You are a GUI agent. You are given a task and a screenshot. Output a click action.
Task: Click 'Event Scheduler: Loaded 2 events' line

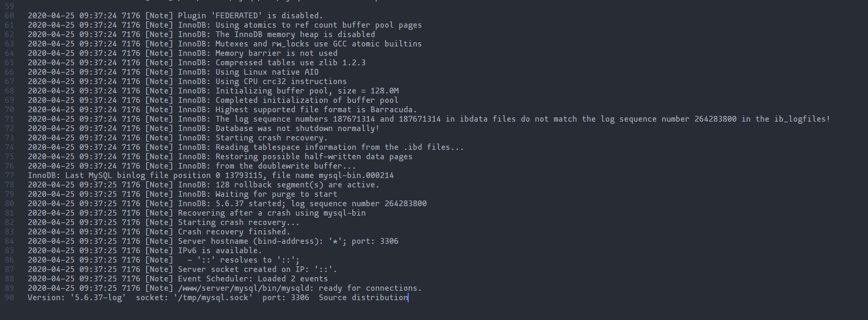click(253, 279)
